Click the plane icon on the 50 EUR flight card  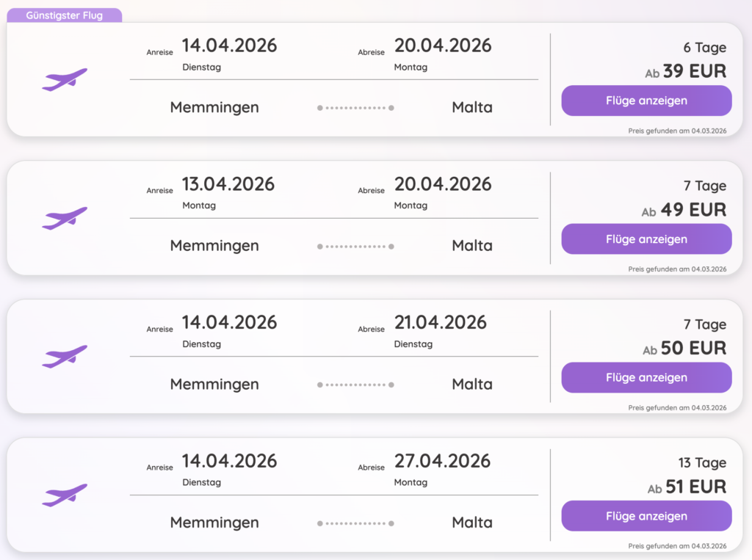coord(65,356)
